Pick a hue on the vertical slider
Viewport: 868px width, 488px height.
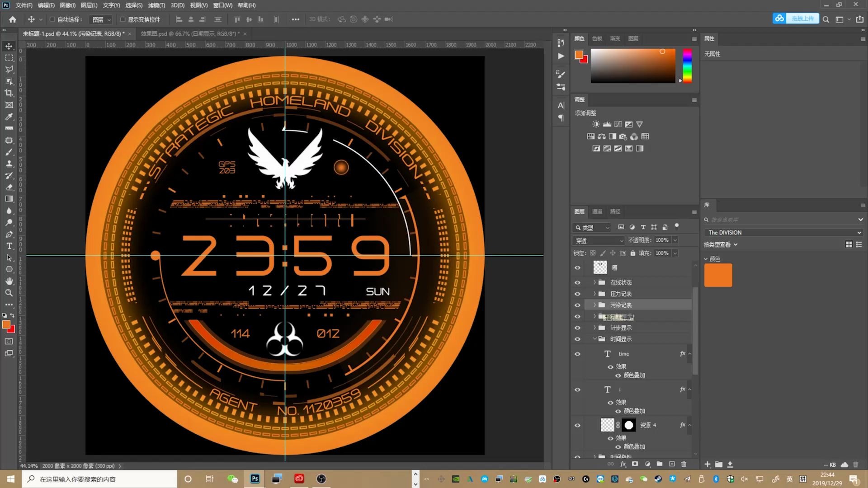(687, 66)
